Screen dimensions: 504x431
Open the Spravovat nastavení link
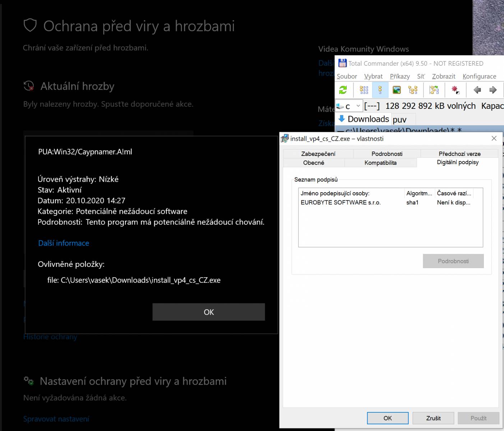56,419
